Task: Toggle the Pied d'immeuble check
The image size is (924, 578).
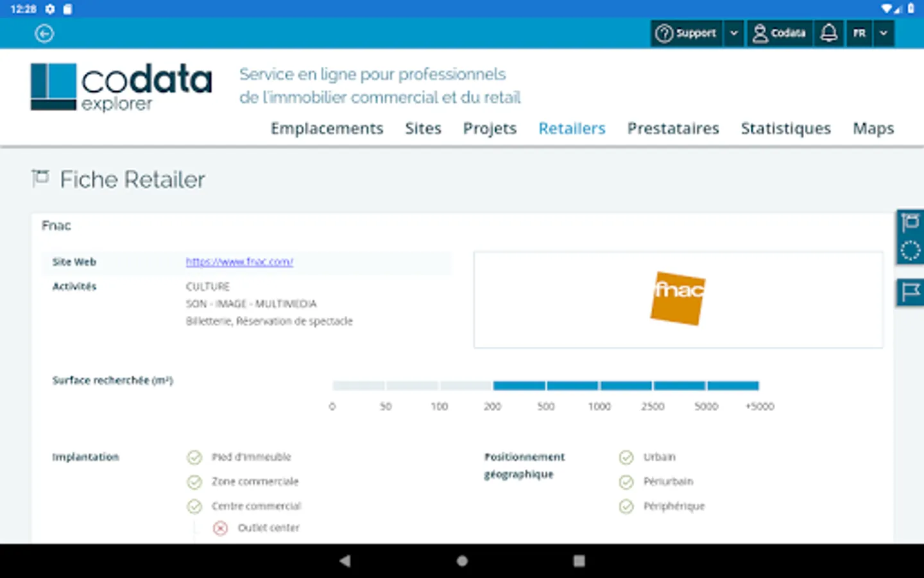Action: tap(194, 457)
